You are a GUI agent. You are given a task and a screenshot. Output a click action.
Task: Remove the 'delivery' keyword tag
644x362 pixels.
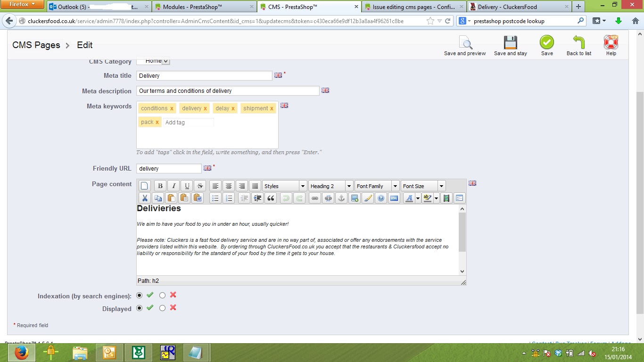205,108
